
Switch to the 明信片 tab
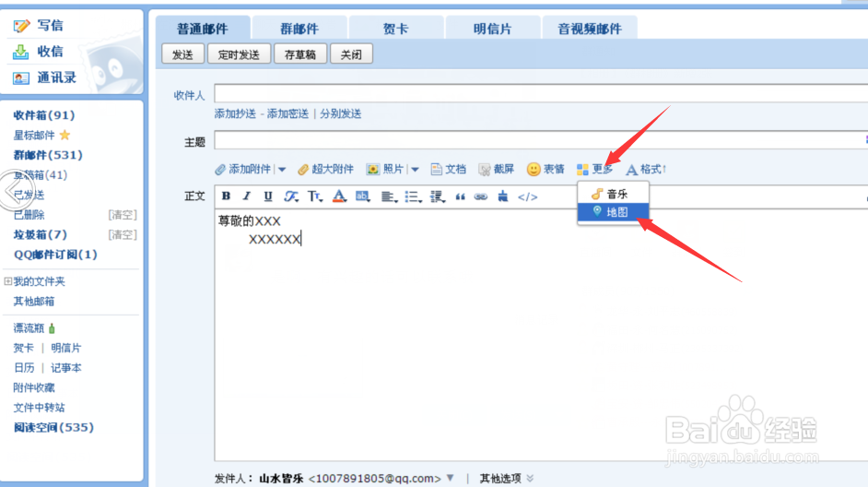tap(493, 29)
